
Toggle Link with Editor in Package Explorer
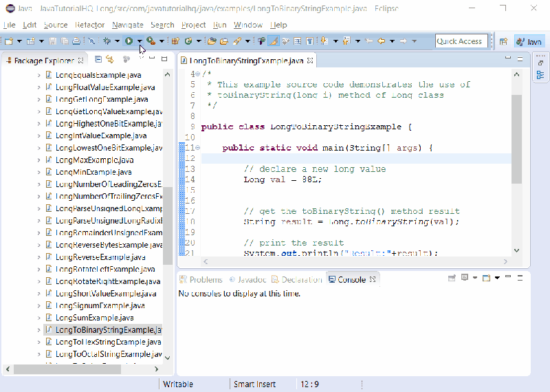pyautogui.click(x=110, y=59)
